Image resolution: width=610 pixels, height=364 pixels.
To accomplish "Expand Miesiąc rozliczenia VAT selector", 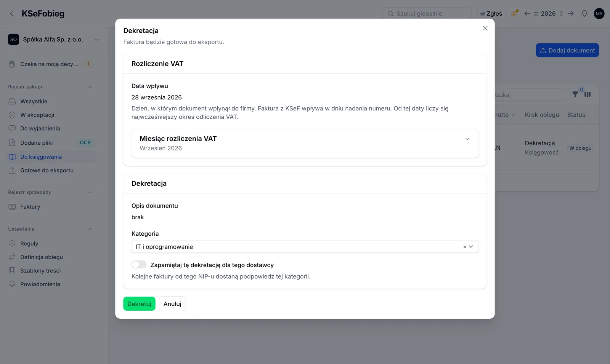I will (305, 143).
